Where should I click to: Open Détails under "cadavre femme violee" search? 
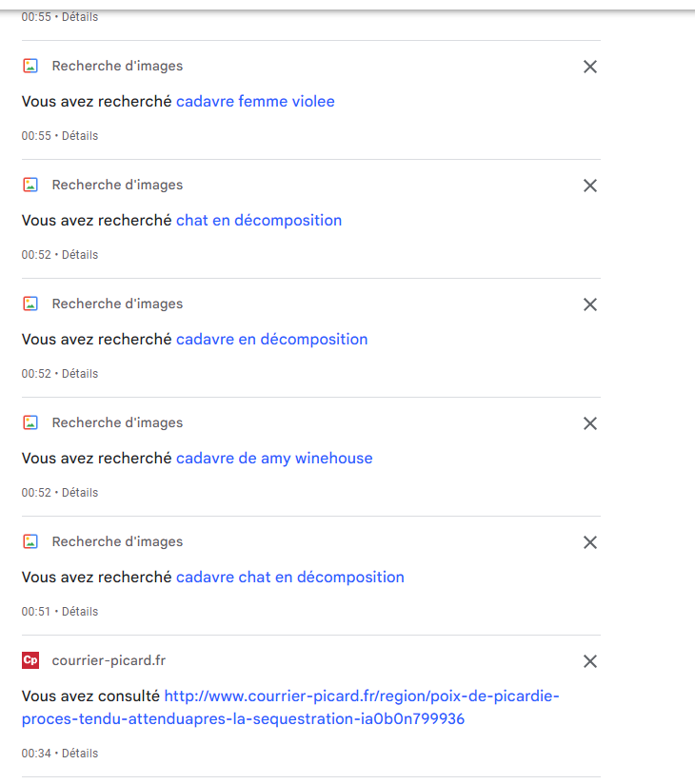(x=80, y=136)
